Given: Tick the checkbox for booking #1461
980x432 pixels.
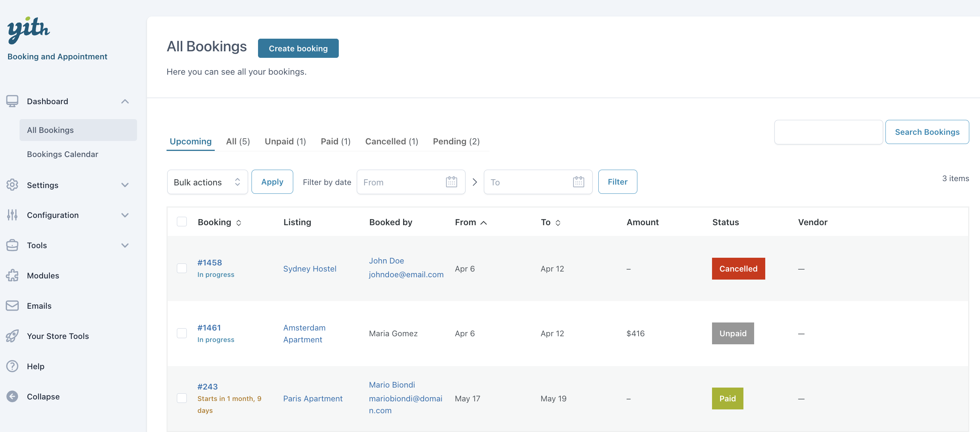Looking at the screenshot, I should coord(182,333).
